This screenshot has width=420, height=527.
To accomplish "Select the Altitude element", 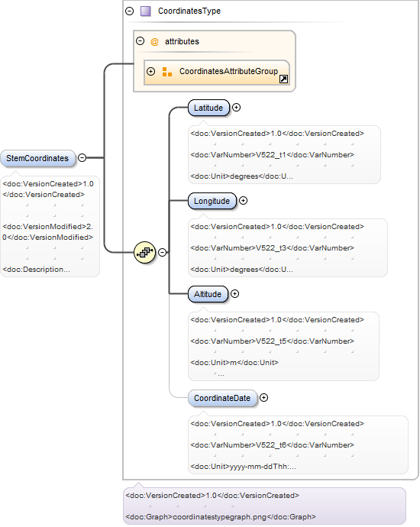I will click(x=208, y=294).
